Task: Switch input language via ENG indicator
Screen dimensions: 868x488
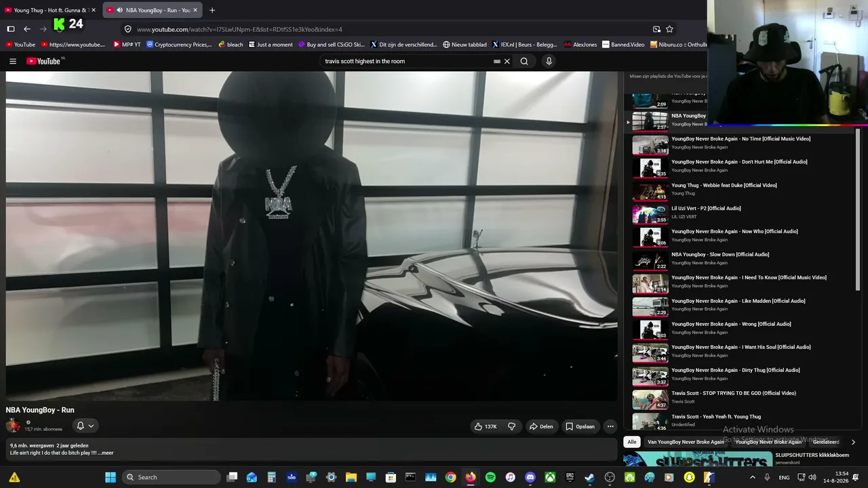Action: [x=784, y=477]
